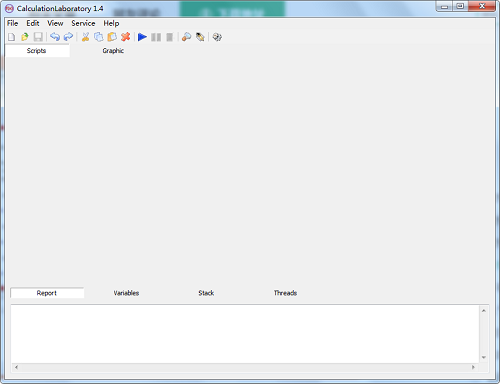This screenshot has width=500, height=384.
Task: Open a file with folder icon
Action: tap(25, 37)
